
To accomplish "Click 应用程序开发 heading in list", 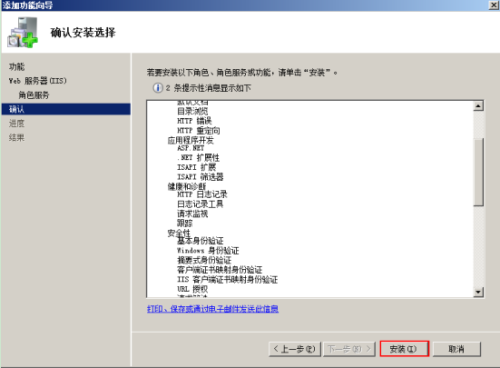I will coord(190,140).
